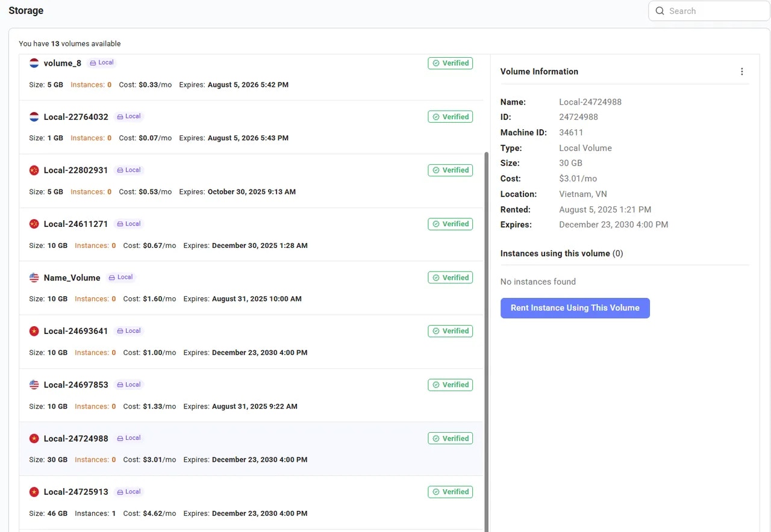Click the Verified badge on volume_8
Image resolution: width=771 pixels, height=532 pixels.
(451, 63)
